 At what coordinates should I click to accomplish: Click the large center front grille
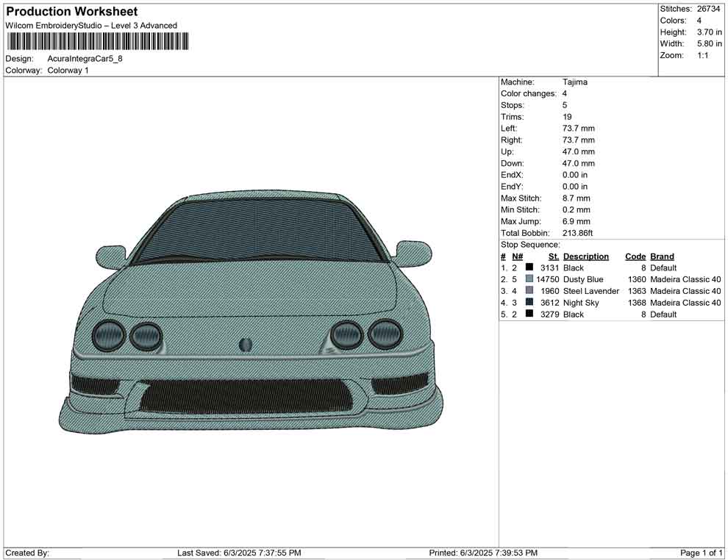(x=245, y=396)
